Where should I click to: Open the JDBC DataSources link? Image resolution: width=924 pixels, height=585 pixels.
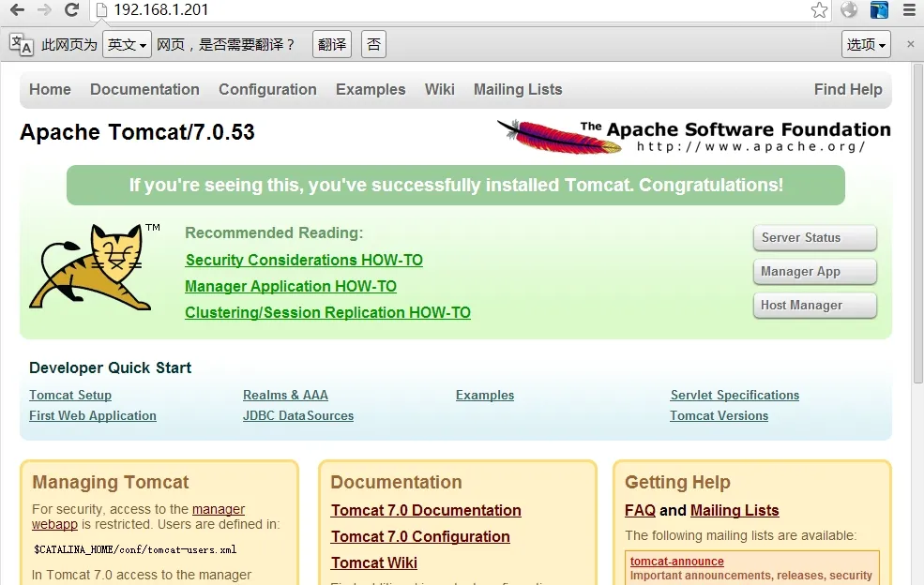[x=298, y=416]
